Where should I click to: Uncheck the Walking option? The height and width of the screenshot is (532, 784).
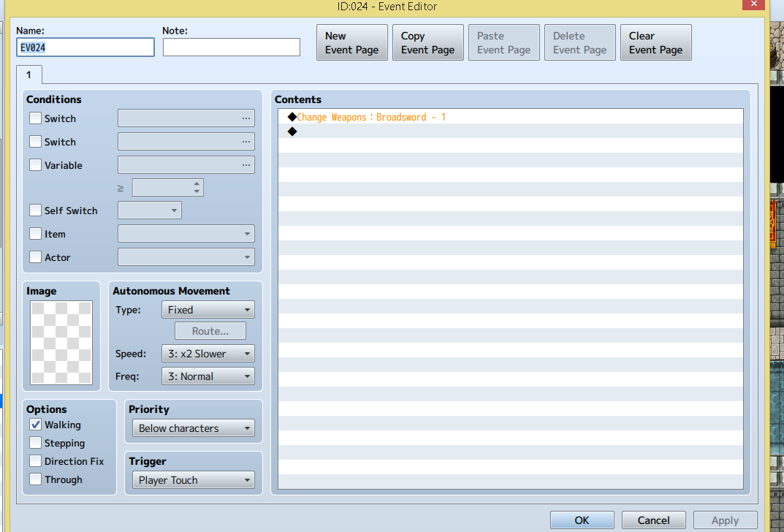coord(36,425)
